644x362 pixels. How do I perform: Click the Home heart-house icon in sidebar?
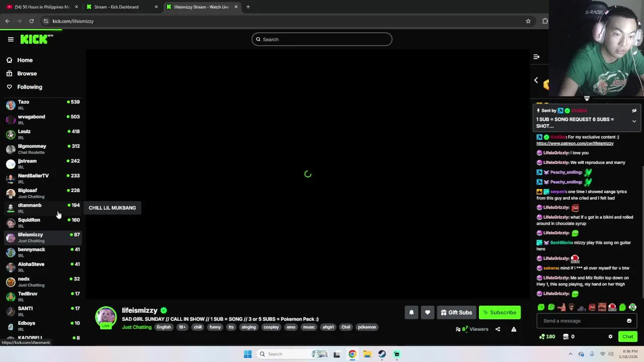pos(9,60)
